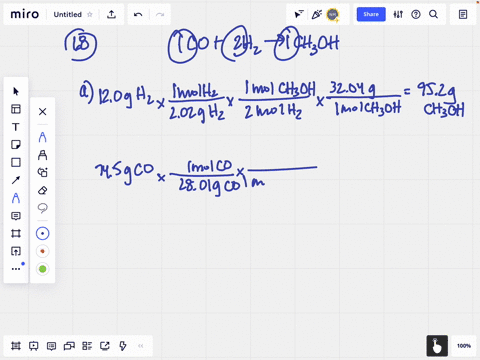Pick the green pen color
This screenshot has width=480, height=360.
tap(42, 269)
